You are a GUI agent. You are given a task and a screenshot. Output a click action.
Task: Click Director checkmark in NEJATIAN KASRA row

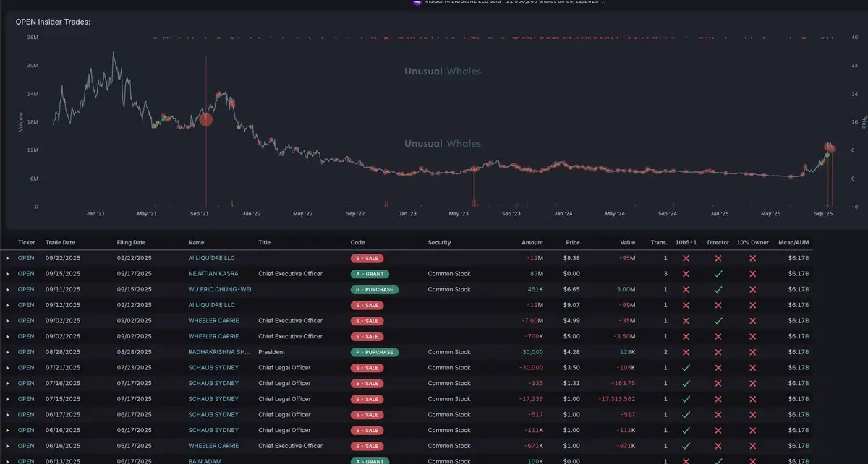click(x=718, y=274)
